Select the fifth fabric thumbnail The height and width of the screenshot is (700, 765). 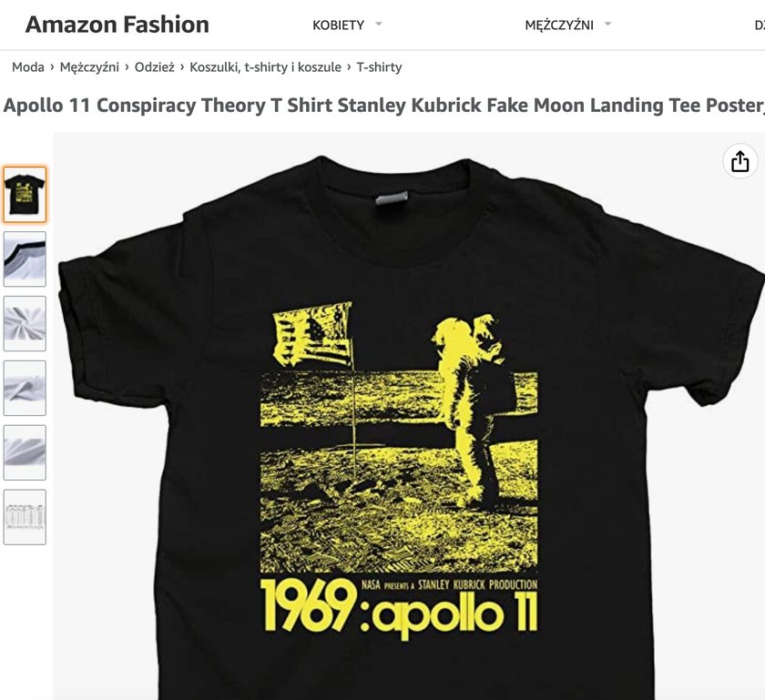[x=25, y=452]
